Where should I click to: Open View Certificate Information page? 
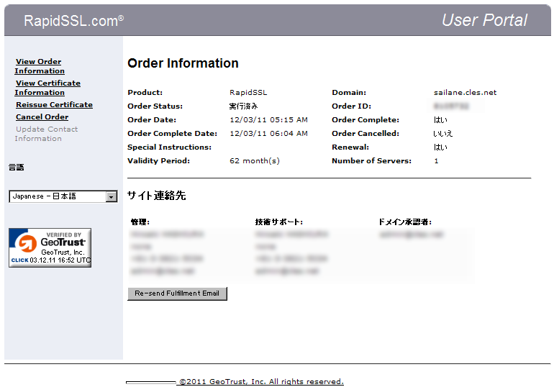[x=47, y=88]
